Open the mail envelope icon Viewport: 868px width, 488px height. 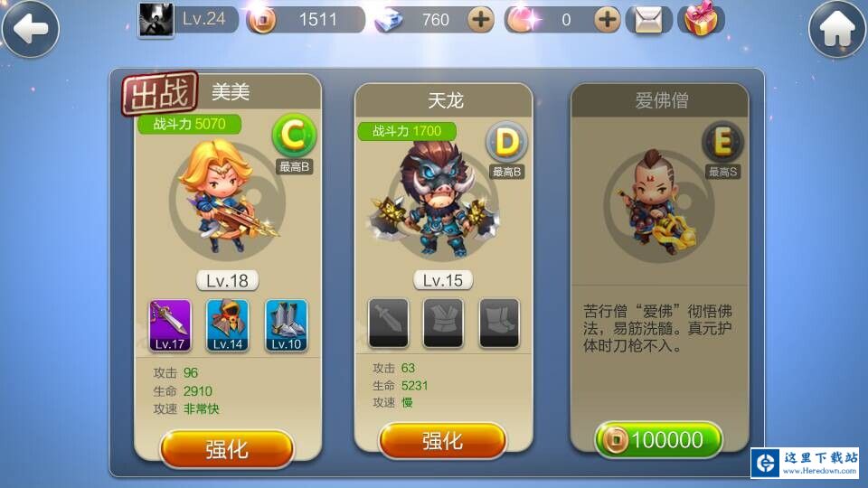click(x=648, y=21)
